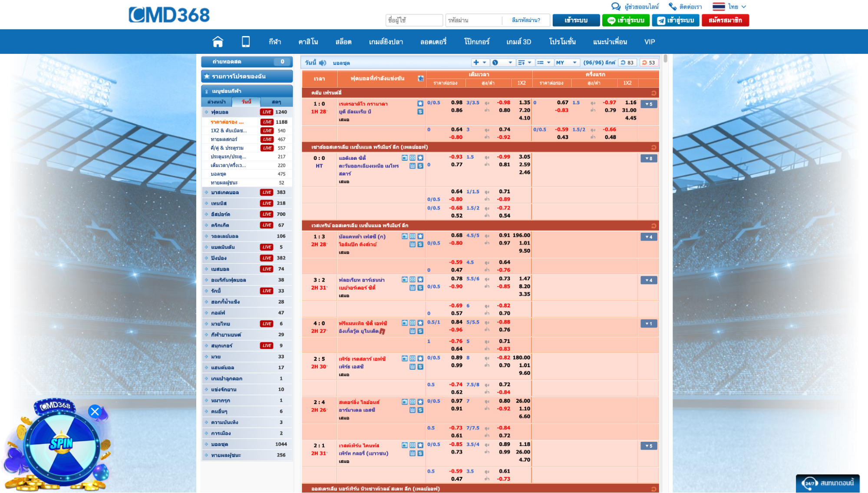The width and height of the screenshot is (868, 493).
Task: Open statistics icon for ฟลอเรียท อาร์เธนน่า match
Action: click(413, 288)
